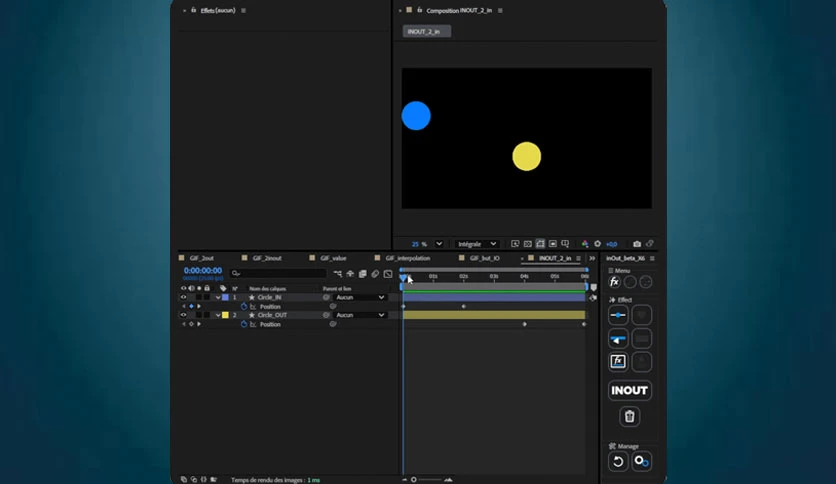Image resolution: width=836 pixels, height=484 pixels.
Task: Click the Circle_IN layer name
Action: tap(269, 297)
